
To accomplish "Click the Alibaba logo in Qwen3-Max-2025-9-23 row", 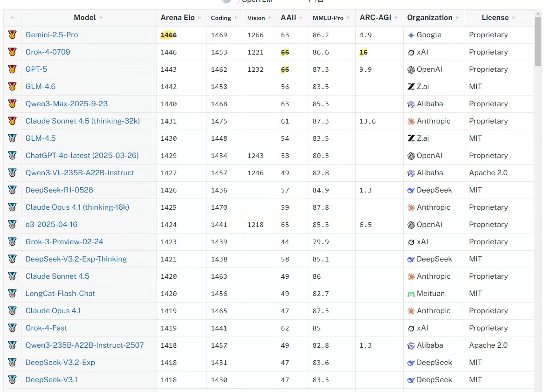I will [411, 104].
